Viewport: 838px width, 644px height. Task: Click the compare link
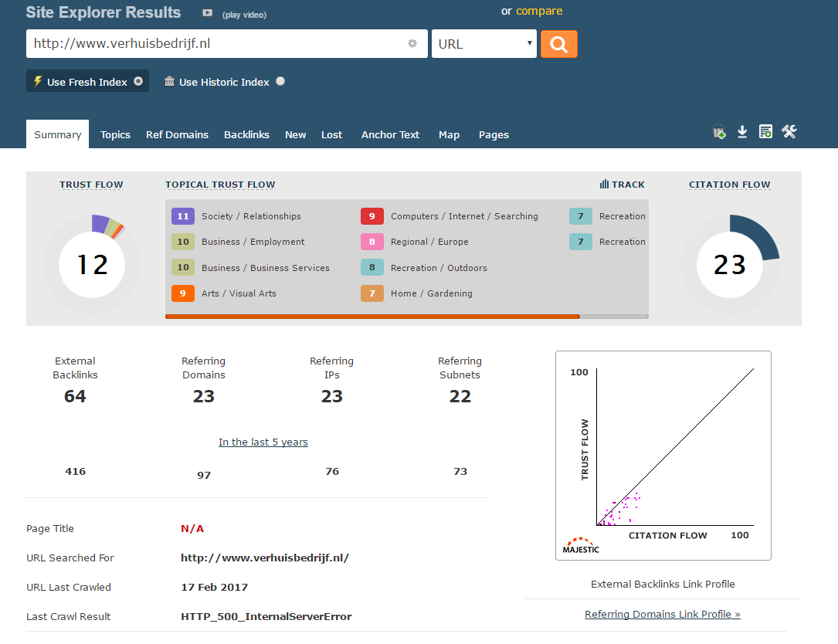[x=539, y=11]
